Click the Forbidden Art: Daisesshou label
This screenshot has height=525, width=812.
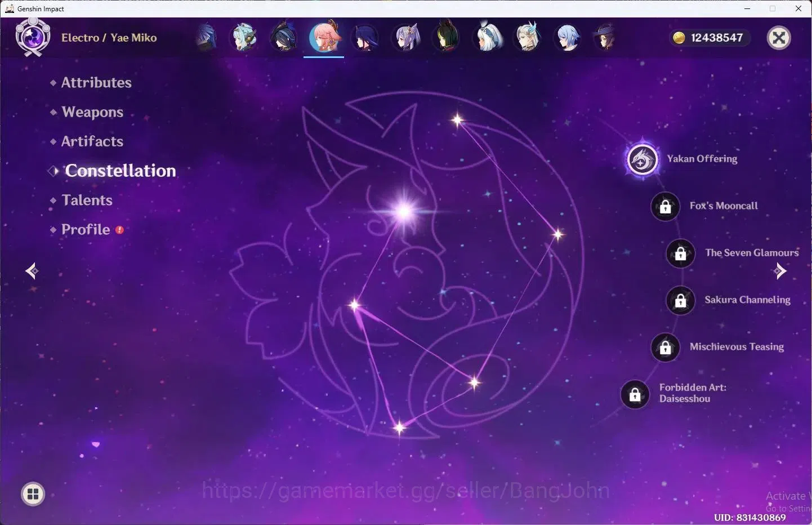(693, 393)
